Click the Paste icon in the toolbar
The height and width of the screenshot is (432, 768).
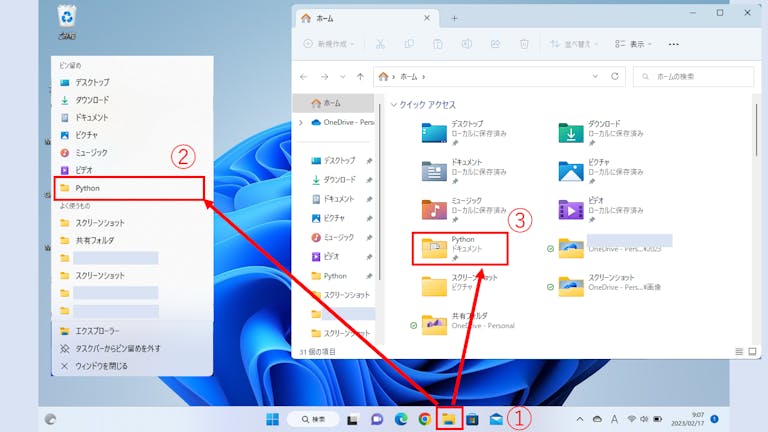click(x=438, y=44)
